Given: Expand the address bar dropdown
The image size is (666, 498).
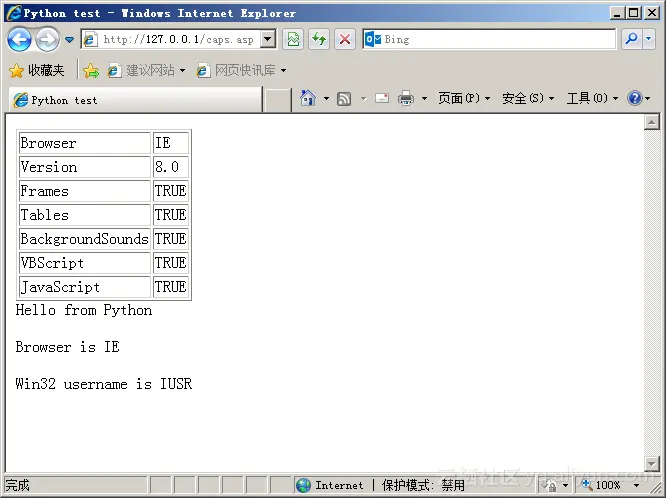Looking at the screenshot, I should (x=268, y=40).
